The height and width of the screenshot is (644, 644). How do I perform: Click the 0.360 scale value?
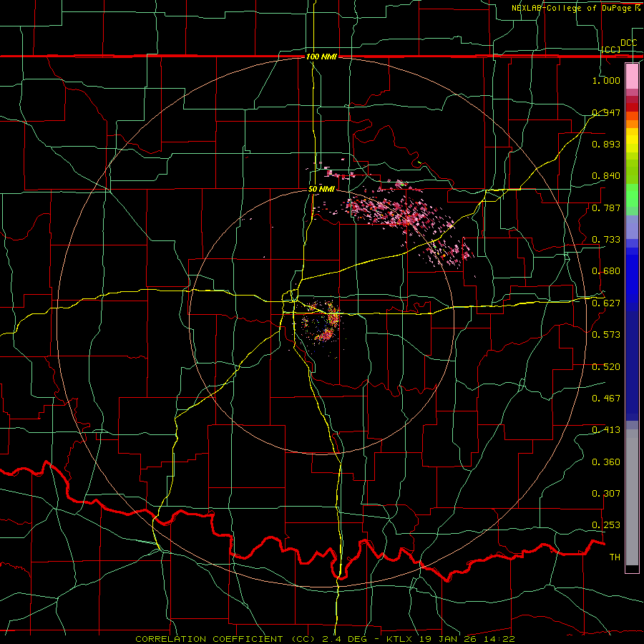606,462
